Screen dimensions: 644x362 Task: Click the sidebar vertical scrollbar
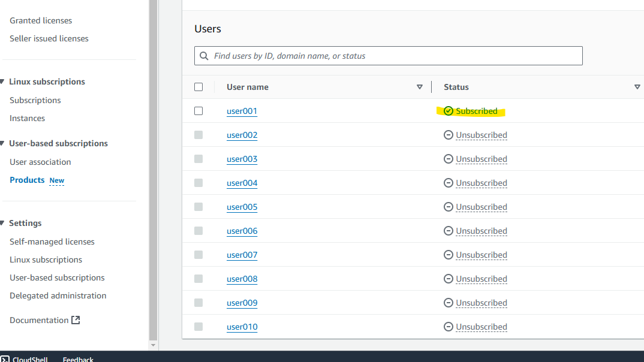coord(153,170)
